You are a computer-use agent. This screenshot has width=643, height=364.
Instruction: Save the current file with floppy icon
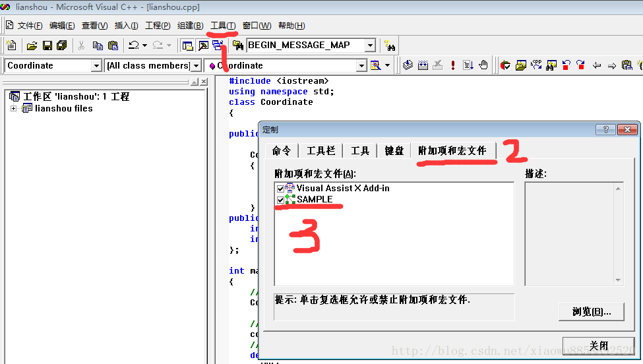click(47, 45)
